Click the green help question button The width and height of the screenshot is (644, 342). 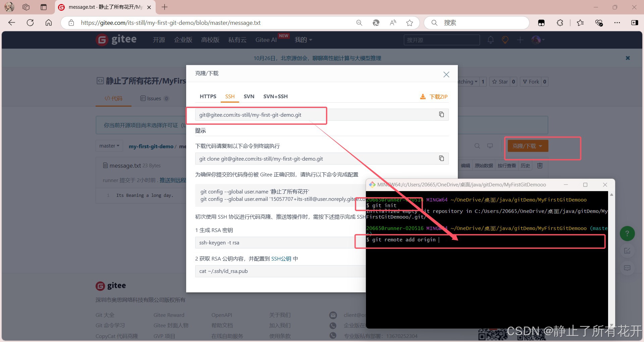click(x=627, y=233)
